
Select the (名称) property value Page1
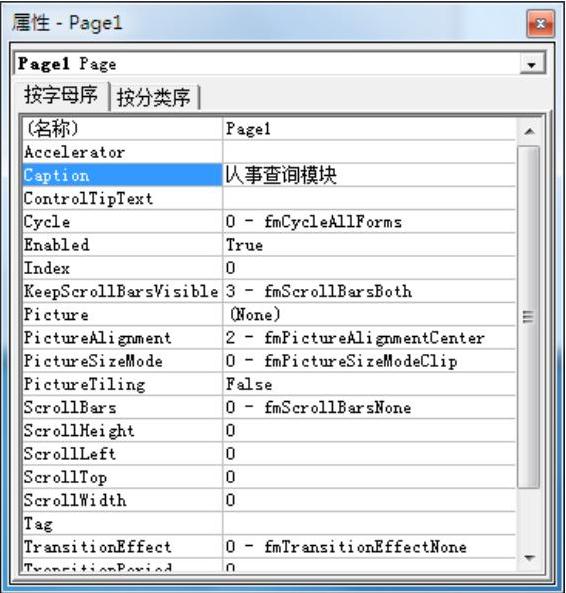(369, 129)
